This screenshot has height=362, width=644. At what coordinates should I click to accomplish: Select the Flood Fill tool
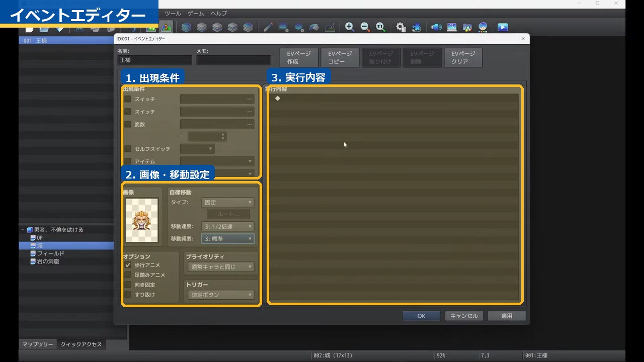314,27
